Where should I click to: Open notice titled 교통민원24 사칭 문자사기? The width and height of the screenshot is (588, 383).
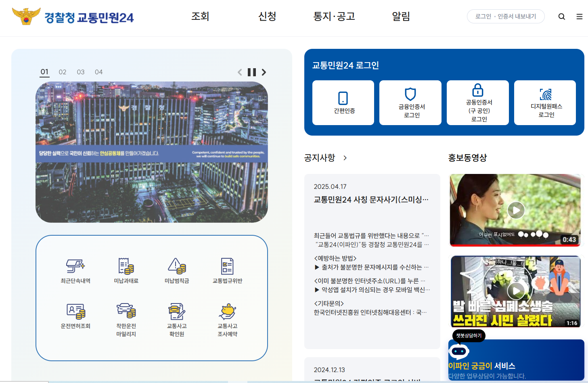point(371,199)
